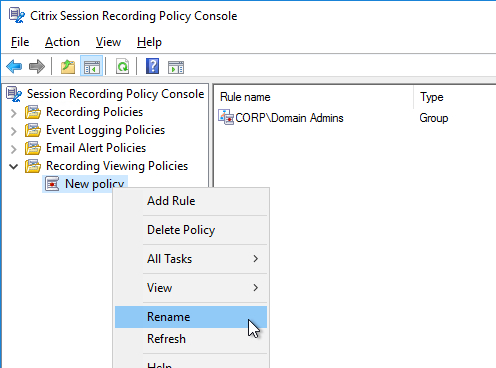Click the Recording Viewing Policies folder icon
The height and width of the screenshot is (368, 496).
33,166
